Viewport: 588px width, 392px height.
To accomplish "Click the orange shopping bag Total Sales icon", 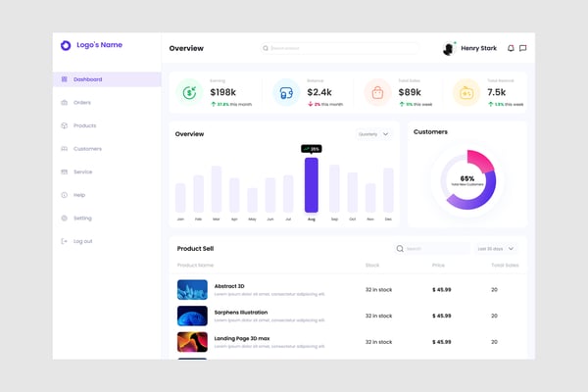I will (377, 93).
